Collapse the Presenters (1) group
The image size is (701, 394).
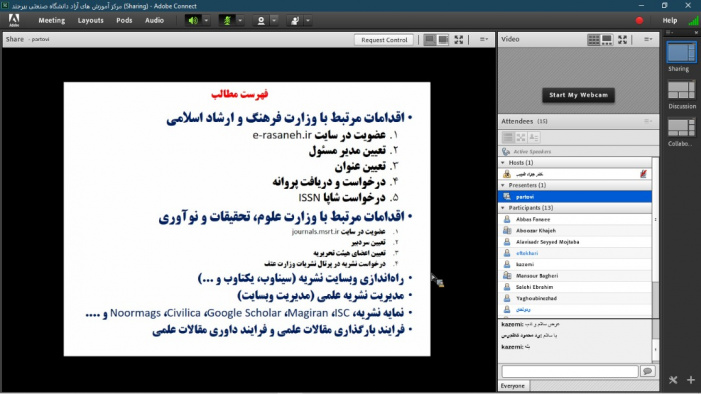tap(503, 185)
